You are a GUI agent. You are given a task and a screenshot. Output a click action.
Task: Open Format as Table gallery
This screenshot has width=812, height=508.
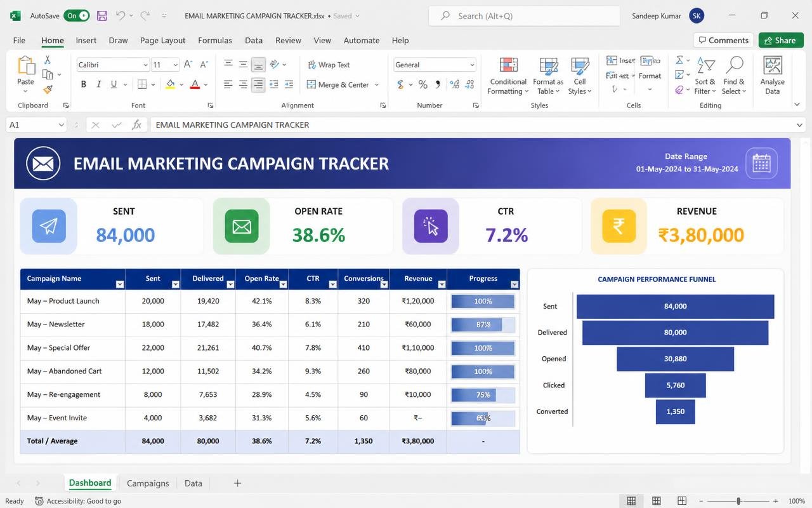[548, 76]
